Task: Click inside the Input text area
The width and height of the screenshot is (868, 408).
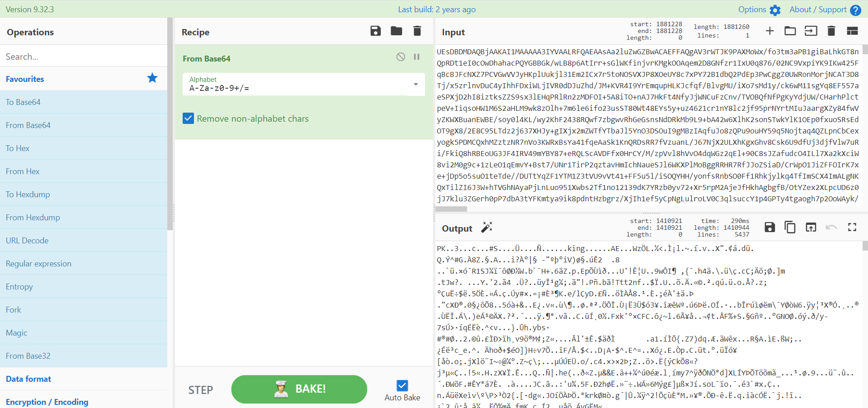Action: pyautogui.click(x=648, y=125)
